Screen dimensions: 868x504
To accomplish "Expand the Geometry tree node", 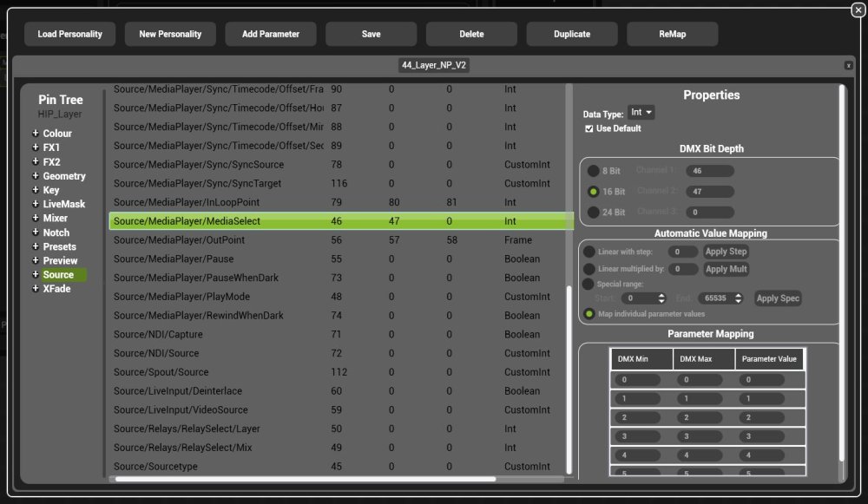I will (x=36, y=176).
